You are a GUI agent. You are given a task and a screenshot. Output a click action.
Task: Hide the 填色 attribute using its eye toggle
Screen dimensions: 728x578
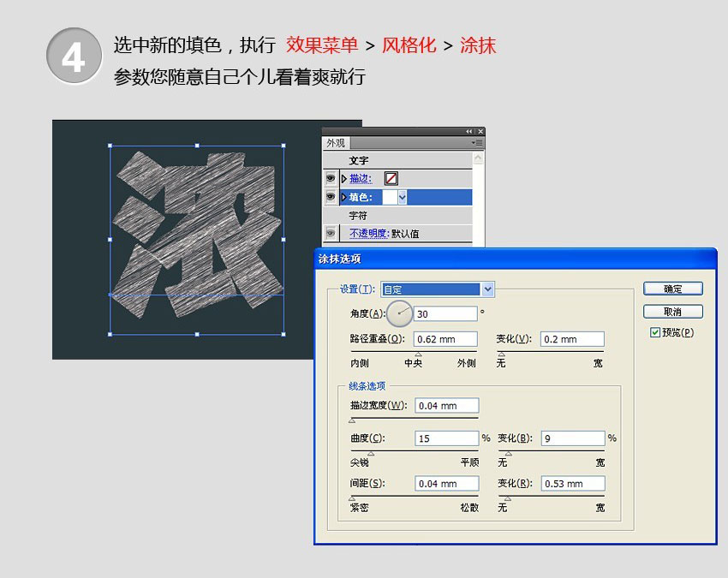[330, 196]
